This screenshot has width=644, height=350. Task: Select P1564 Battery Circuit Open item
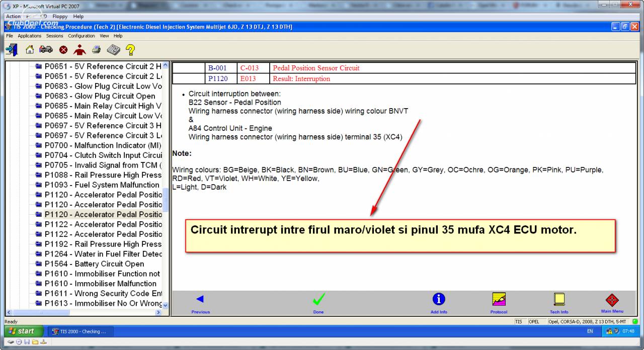coord(90,264)
